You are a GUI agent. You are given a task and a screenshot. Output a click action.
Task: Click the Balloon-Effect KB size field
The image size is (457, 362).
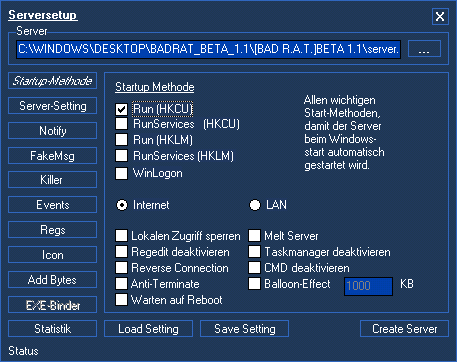coord(368,286)
